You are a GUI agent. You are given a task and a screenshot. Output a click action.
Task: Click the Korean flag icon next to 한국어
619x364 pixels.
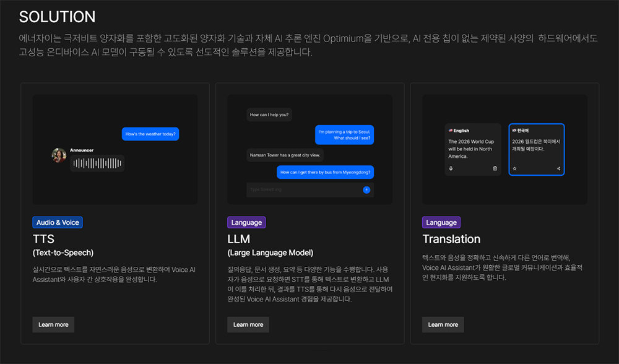(514, 130)
